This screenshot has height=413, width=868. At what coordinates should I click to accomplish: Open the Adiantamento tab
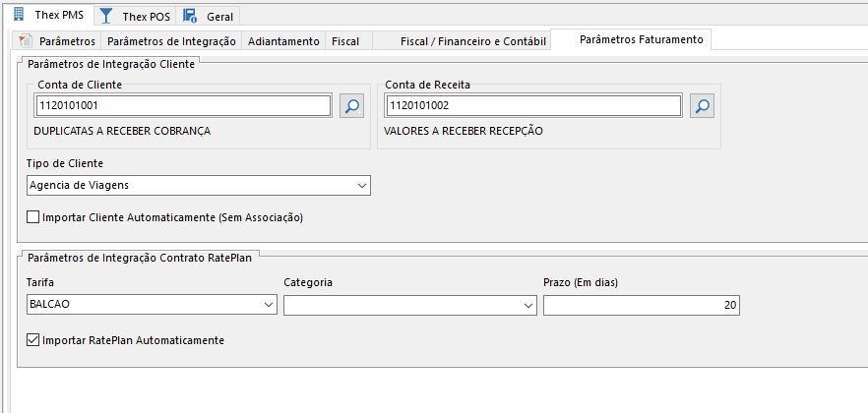coord(283,41)
